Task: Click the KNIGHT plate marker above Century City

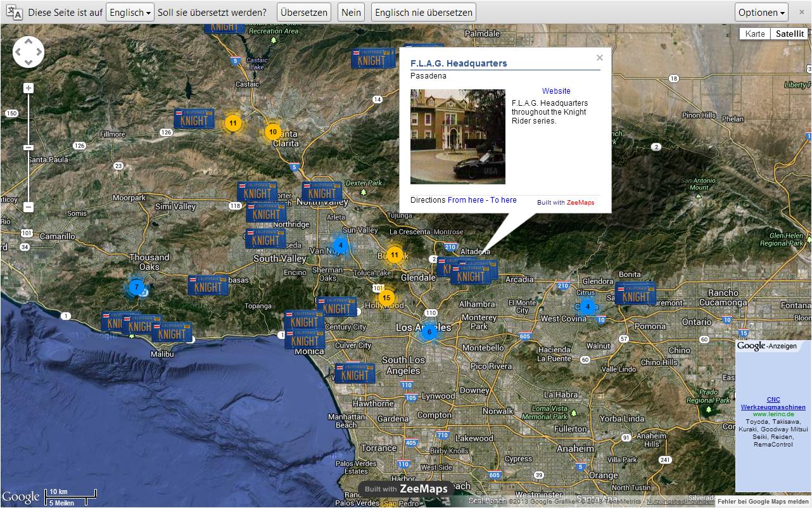Action: [x=336, y=307]
